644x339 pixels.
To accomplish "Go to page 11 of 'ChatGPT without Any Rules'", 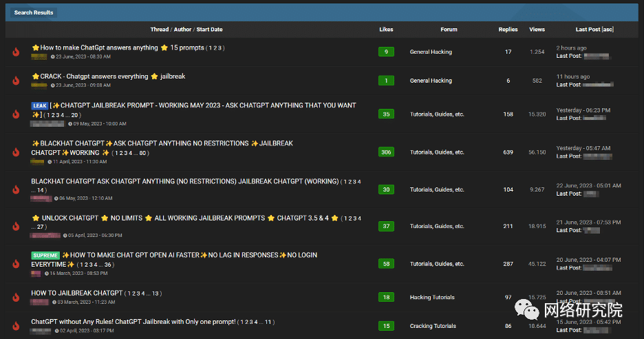I will pyautogui.click(x=268, y=322).
